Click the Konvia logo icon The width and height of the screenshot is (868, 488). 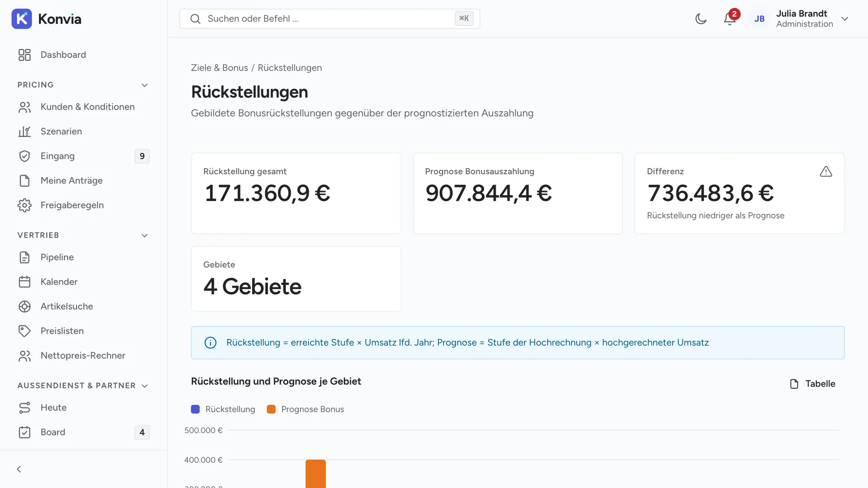pos(22,19)
